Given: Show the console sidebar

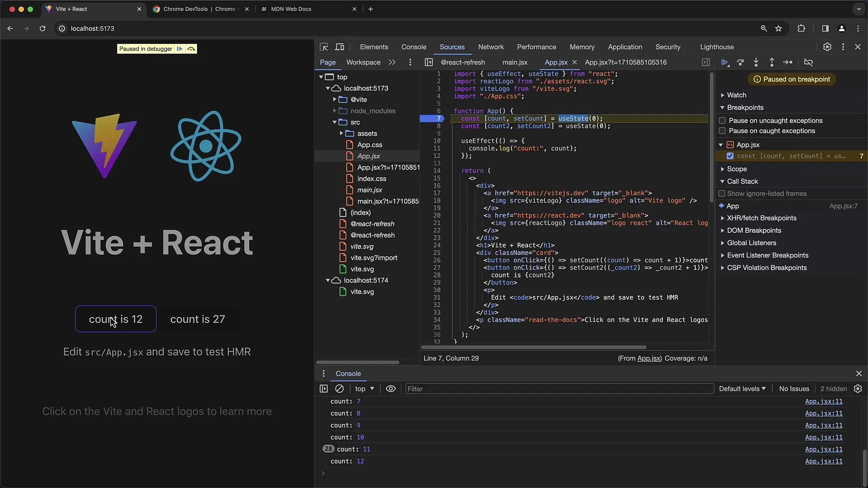Looking at the screenshot, I should point(324,389).
